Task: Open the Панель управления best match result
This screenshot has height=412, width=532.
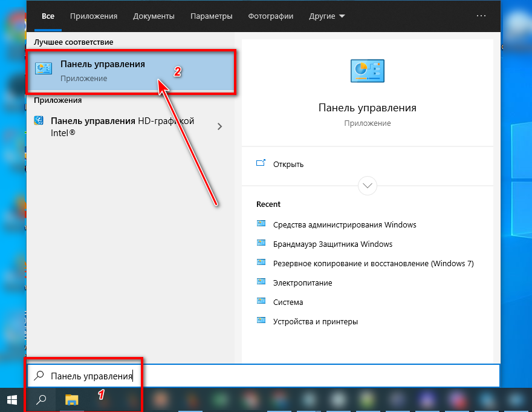Action: tap(131, 71)
